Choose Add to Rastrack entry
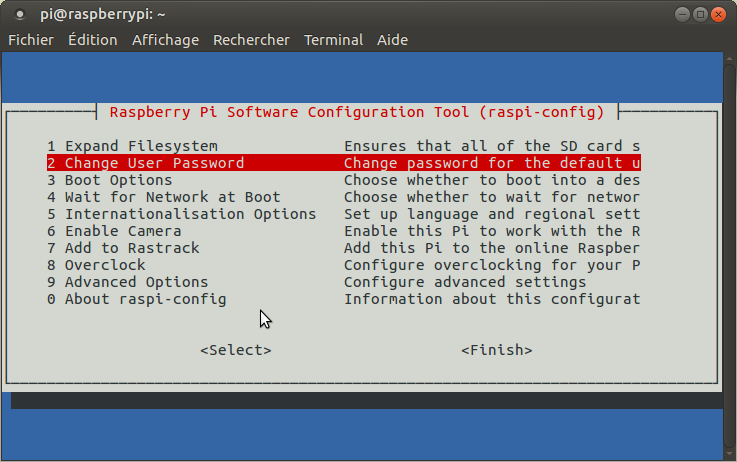This screenshot has width=737, height=462. [x=123, y=248]
